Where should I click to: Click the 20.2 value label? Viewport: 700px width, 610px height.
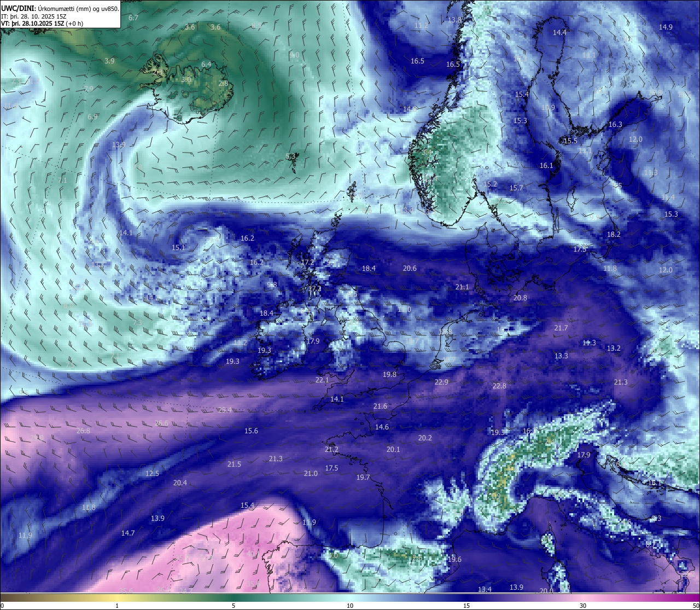[425, 438]
